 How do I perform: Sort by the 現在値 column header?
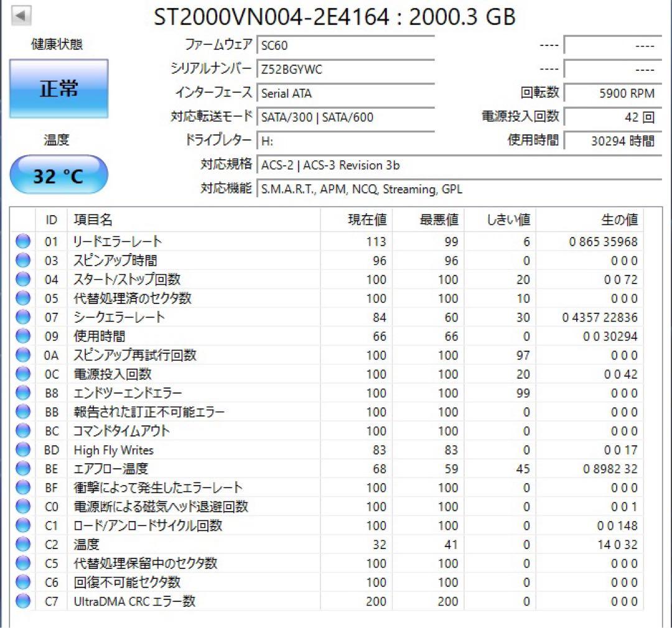[x=356, y=219]
